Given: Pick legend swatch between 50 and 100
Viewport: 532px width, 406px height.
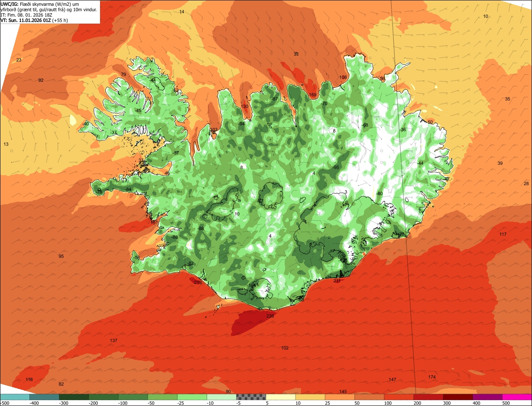Looking at the screenshot, I should [x=369, y=397].
